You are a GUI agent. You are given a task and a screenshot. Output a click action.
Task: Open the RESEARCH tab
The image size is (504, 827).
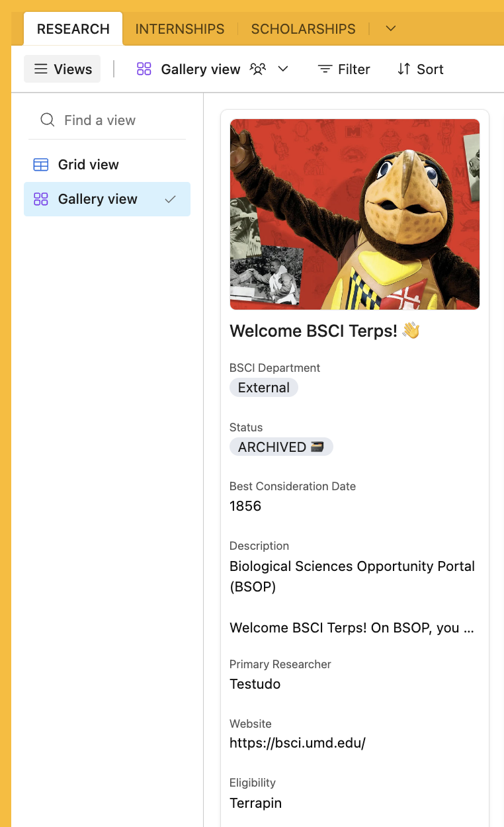[73, 29]
